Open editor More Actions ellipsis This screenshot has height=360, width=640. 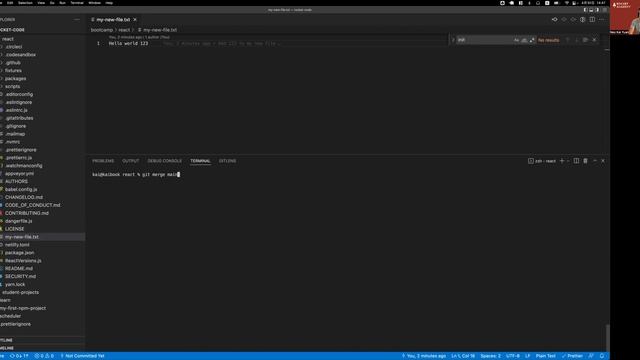pos(602,20)
